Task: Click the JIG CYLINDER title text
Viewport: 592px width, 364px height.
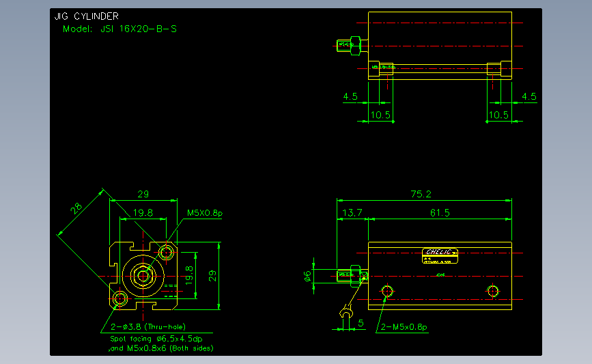Action: point(87,16)
